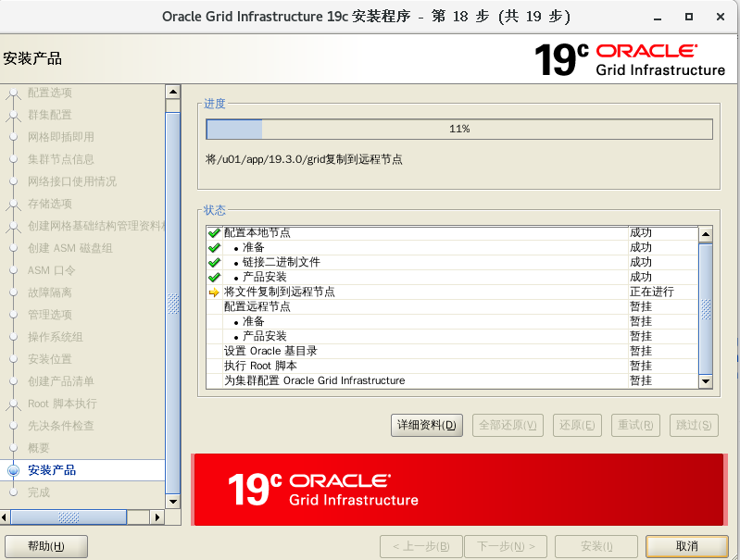Image resolution: width=740 pixels, height=560 pixels.
Task: Select 存储选项 step in sidebar
Action: [50, 204]
